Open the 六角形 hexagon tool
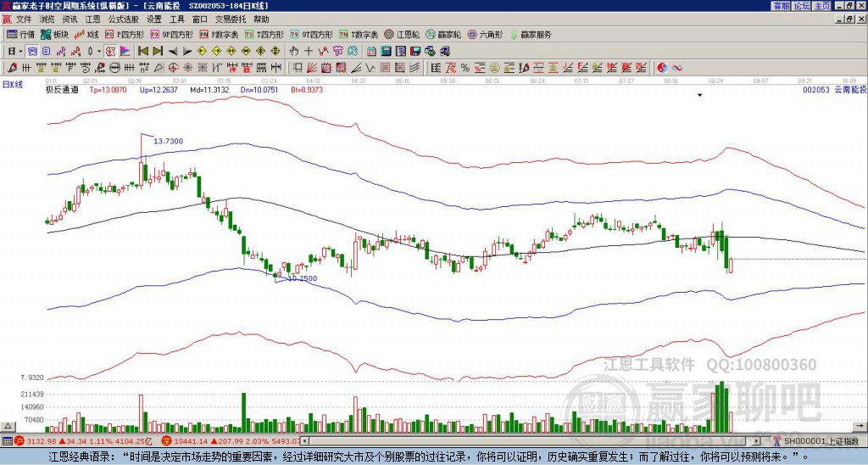This screenshot has height=465, width=868. point(485,34)
